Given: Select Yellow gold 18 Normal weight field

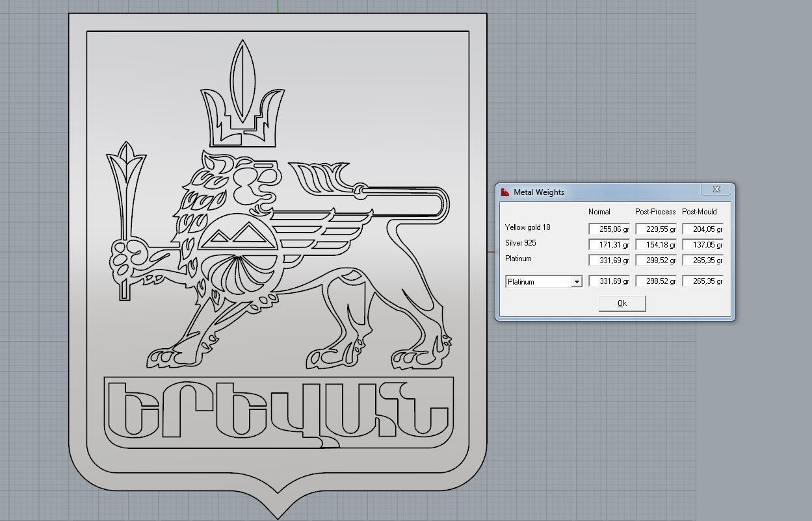Looking at the screenshot, I should 609,229.
